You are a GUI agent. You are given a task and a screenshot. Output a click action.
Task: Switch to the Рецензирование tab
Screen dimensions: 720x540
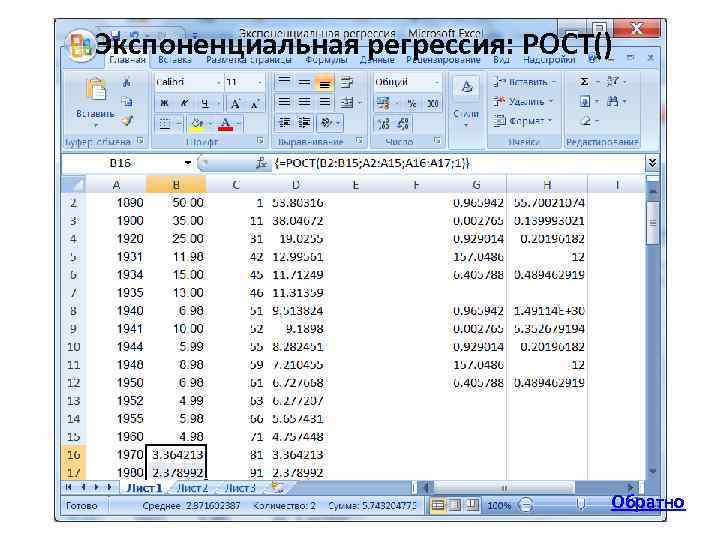click(x=443, y=60)
